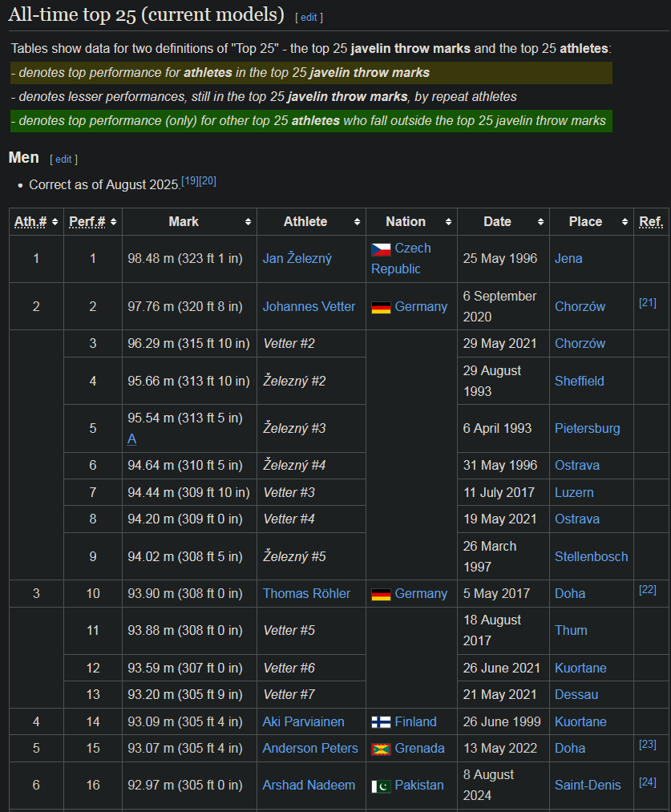This screenshot has width=671, height=812.
Task: Click the Finland flag icon
Action: pos(381,722)
